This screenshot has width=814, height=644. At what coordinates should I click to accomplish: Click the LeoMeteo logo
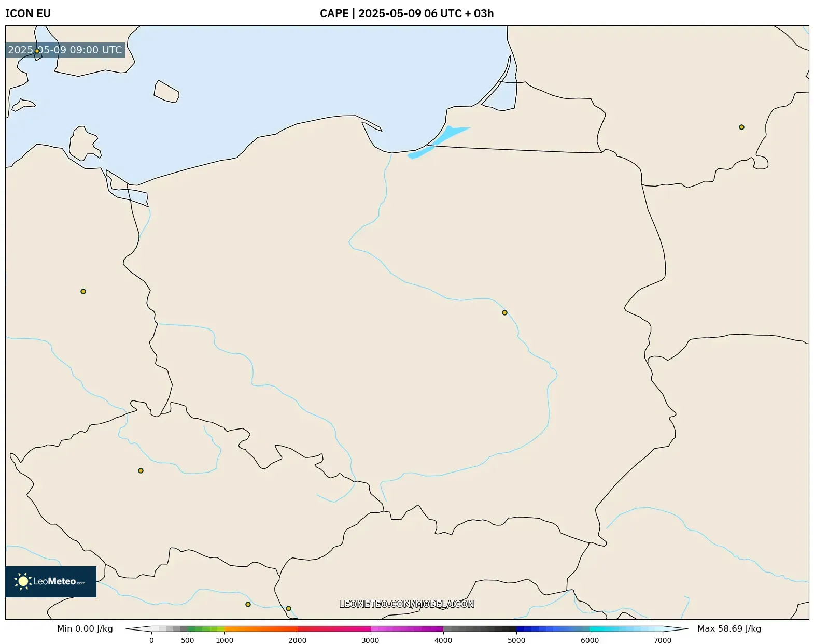point(51,581)
